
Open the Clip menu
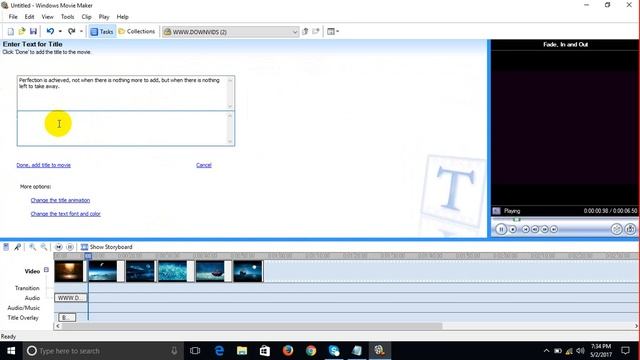click(x=86, y=17)
